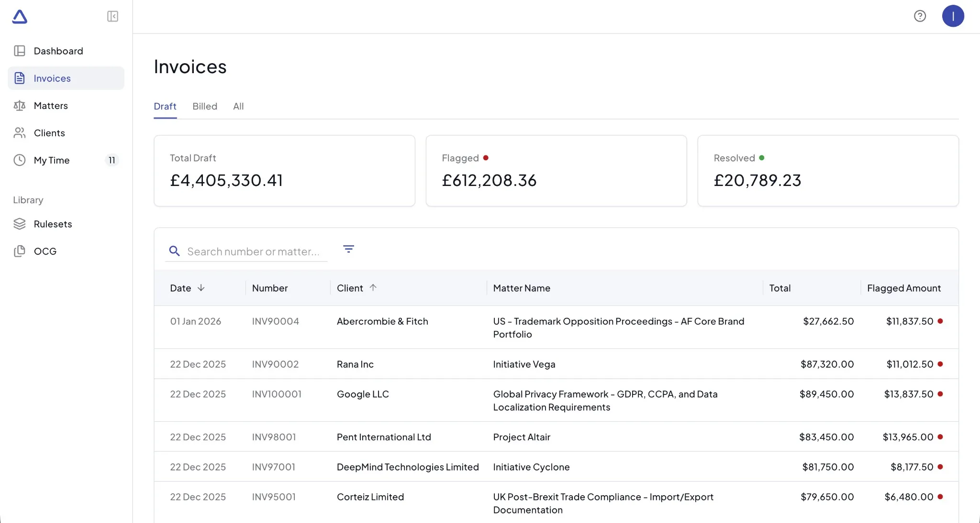
Task: Click the red flag dot for INV97001
Action: 940,467
